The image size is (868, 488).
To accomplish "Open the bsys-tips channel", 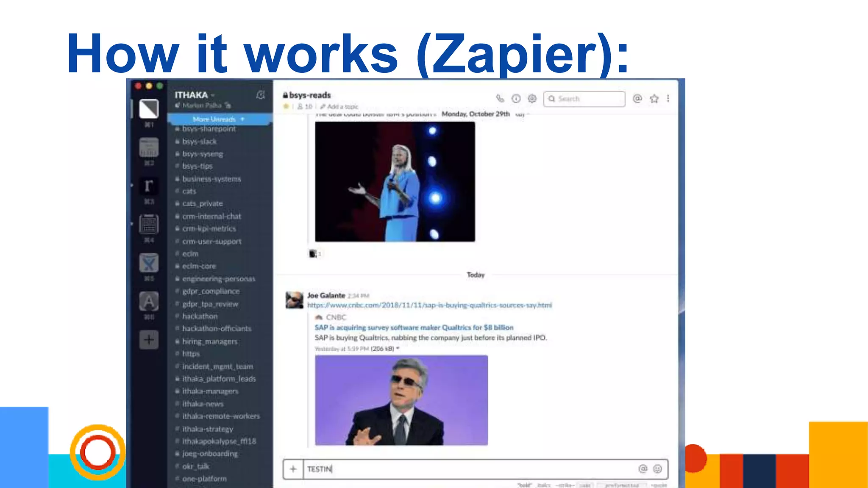I will point(197,166).
